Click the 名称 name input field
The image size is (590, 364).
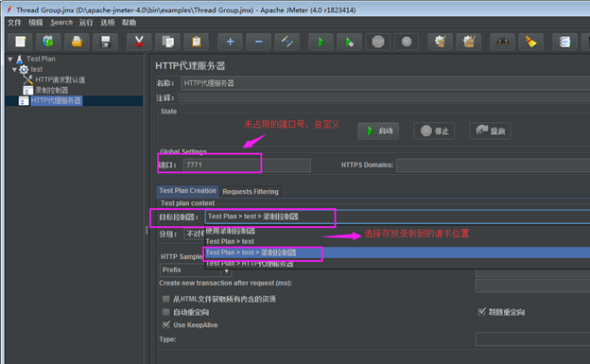386,83
